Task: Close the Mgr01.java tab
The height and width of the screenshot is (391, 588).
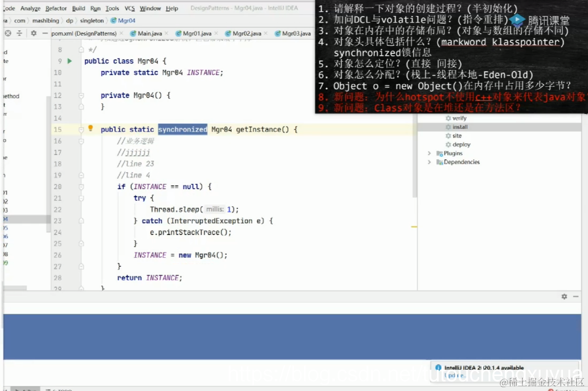Action: point(216,34)
